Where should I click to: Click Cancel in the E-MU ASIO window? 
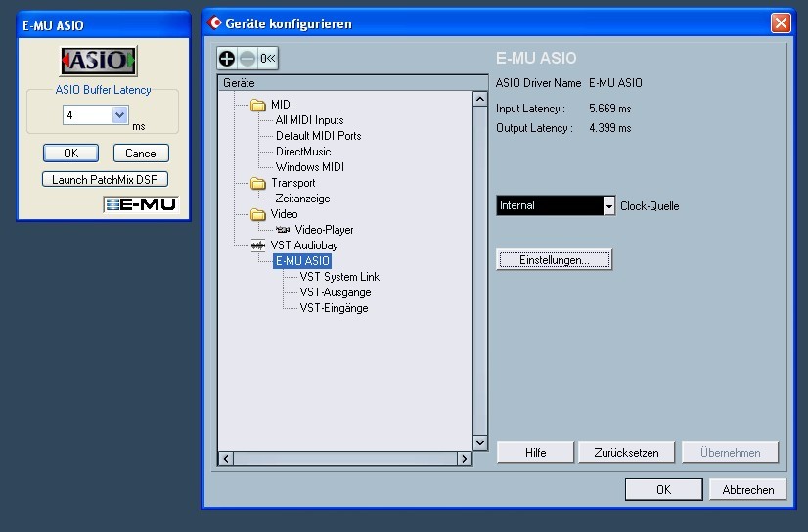(x=141, y=153)
